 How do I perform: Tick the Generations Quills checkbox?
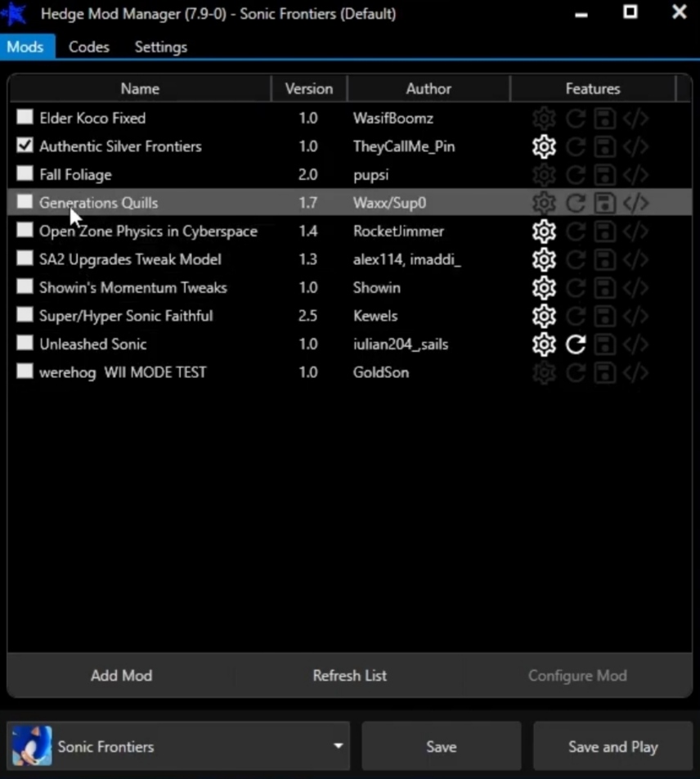click(25, 201)
